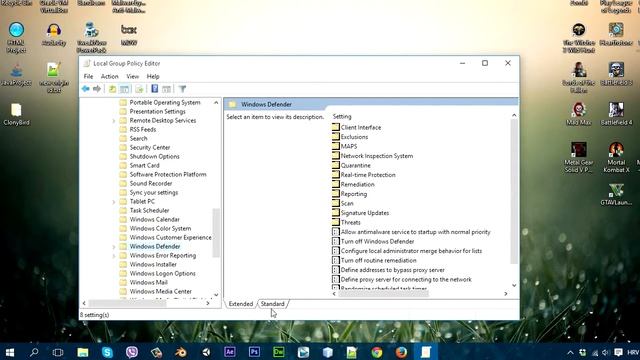Open File Explorer from the taskbar
The width and height of the screenshot is (640, 360).
(83, 352)
